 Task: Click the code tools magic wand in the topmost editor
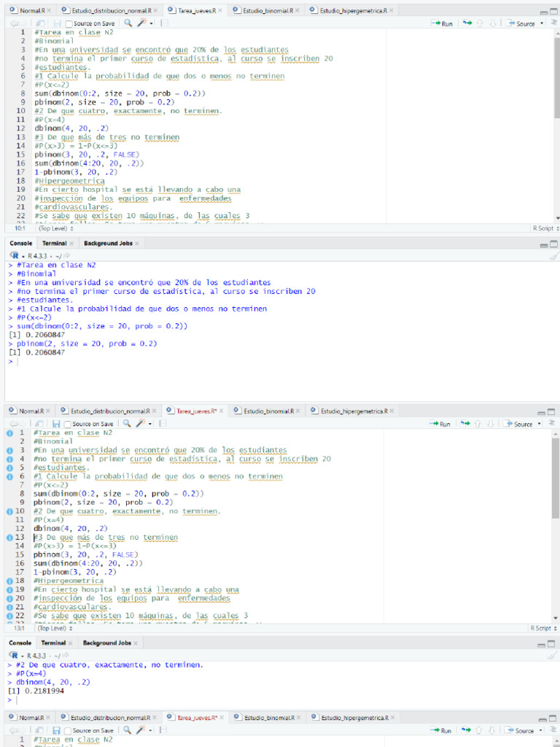pos(142,23)
